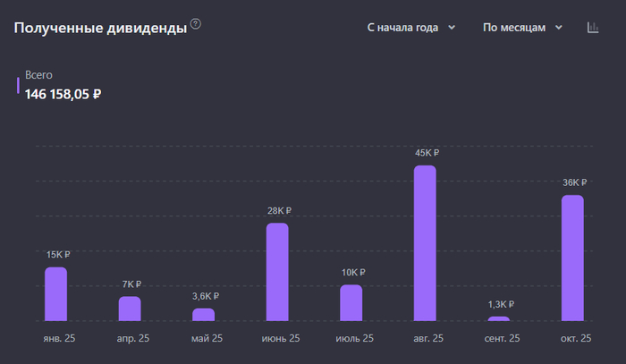This screenshot has height=364, width=626.
Task: Click the "Полученные дивиденды" heading
Action: [99, 28]
